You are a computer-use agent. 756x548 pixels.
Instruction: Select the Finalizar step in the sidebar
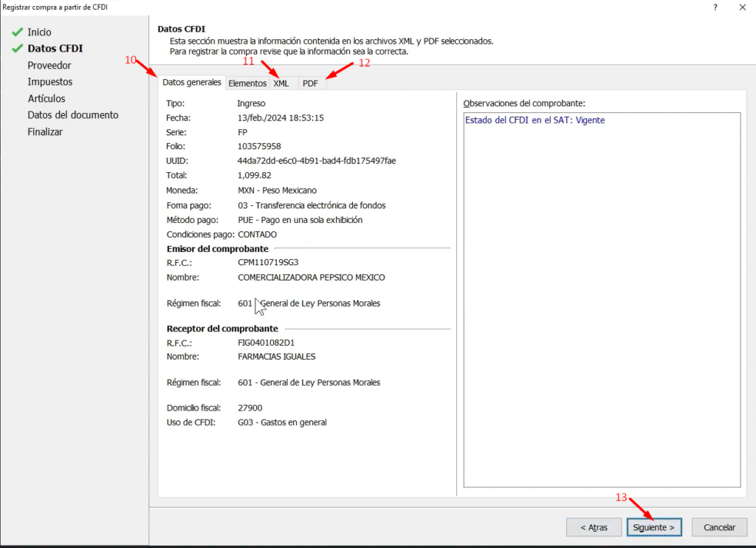(x=45, y=131)
